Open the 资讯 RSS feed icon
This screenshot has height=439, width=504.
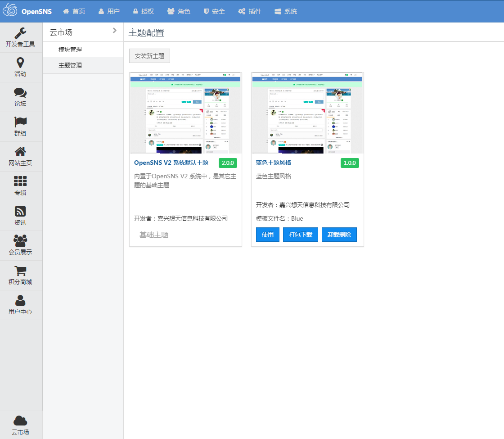point(20,211)
